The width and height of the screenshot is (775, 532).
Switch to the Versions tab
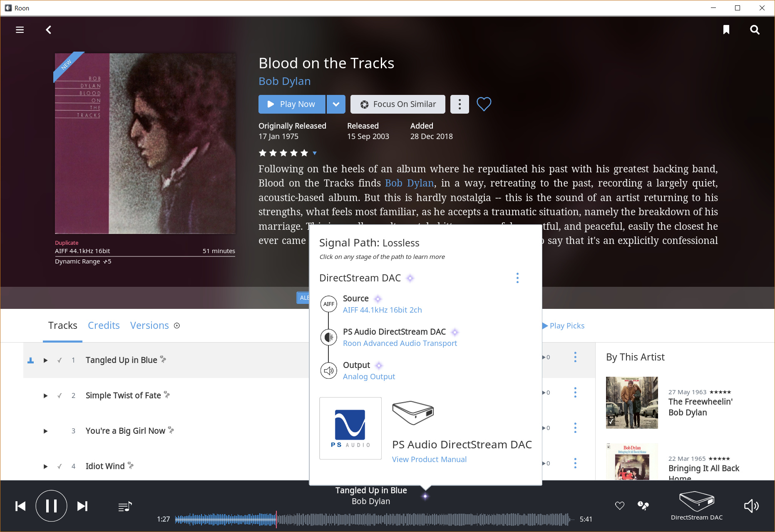(149, 326)
